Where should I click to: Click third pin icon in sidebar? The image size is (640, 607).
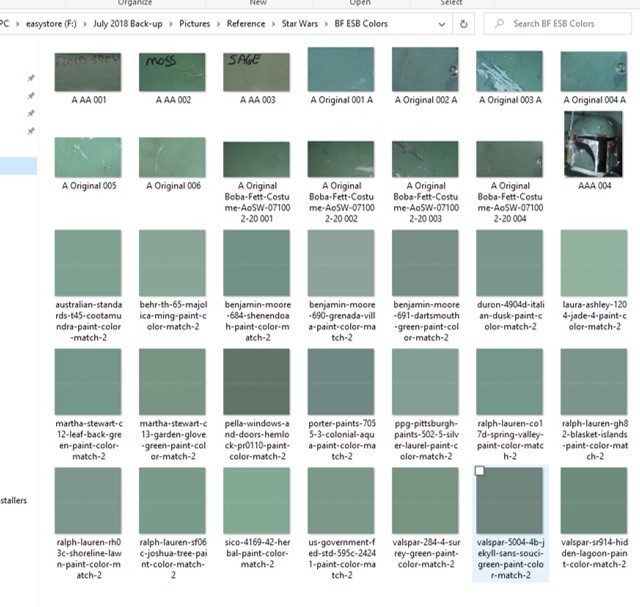point(31,113)
